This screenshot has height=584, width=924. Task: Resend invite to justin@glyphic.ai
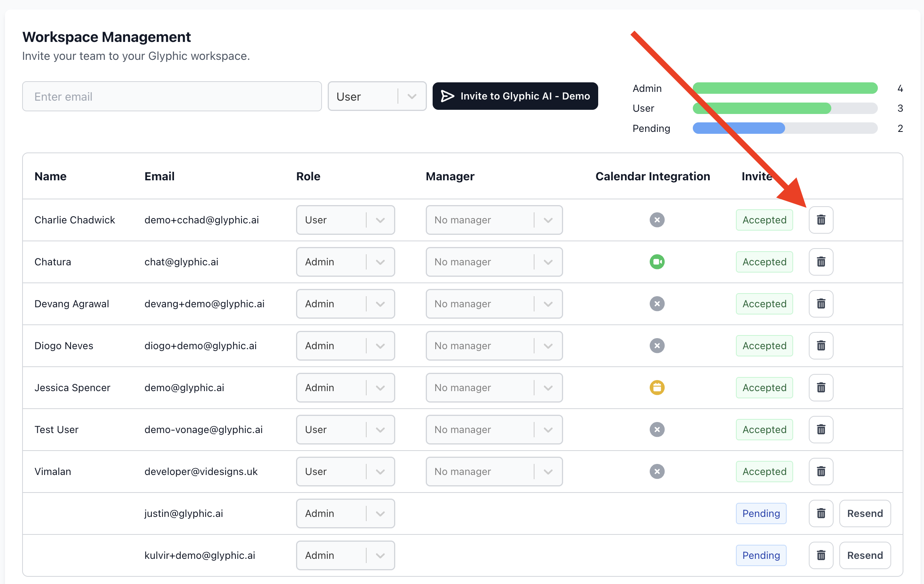pos(864,513)
